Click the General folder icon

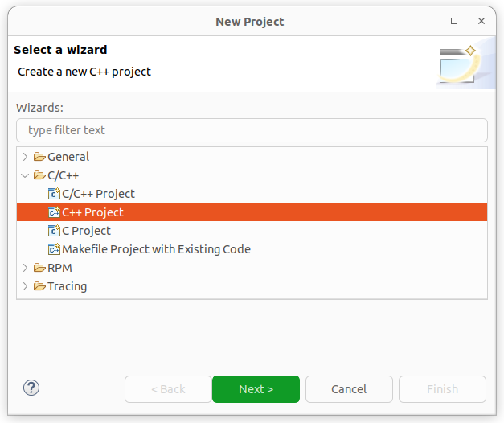[39, 157]
